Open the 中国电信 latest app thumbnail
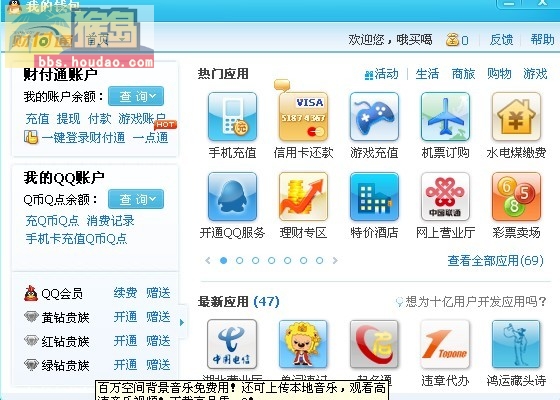This screenshot has width=560, height=400. pos(232,344)
